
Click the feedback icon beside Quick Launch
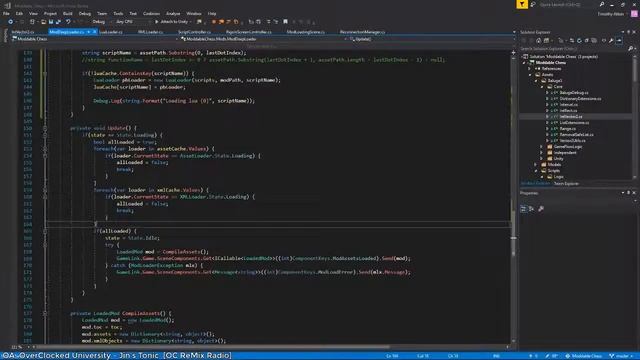533,4
